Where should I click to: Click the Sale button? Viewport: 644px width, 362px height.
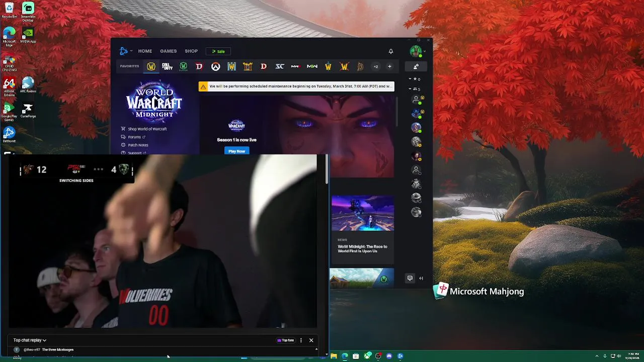pyautogui.click(x=218, y=51)
